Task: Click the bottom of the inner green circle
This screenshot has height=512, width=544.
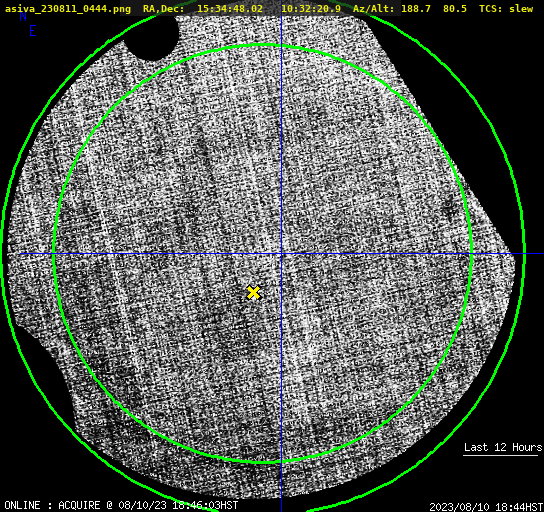Action: click(x=262, y=462)
